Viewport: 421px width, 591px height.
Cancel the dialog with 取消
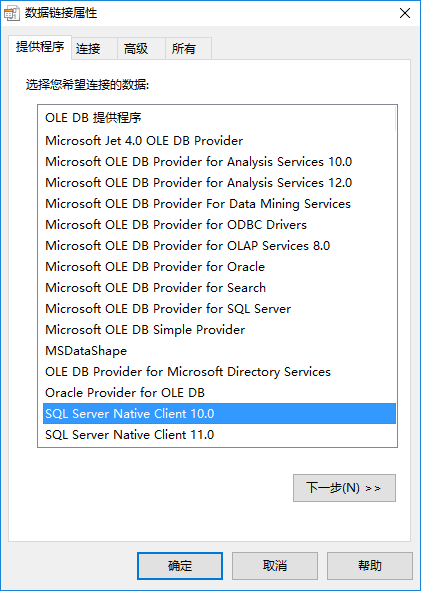(x=275, y=565)
